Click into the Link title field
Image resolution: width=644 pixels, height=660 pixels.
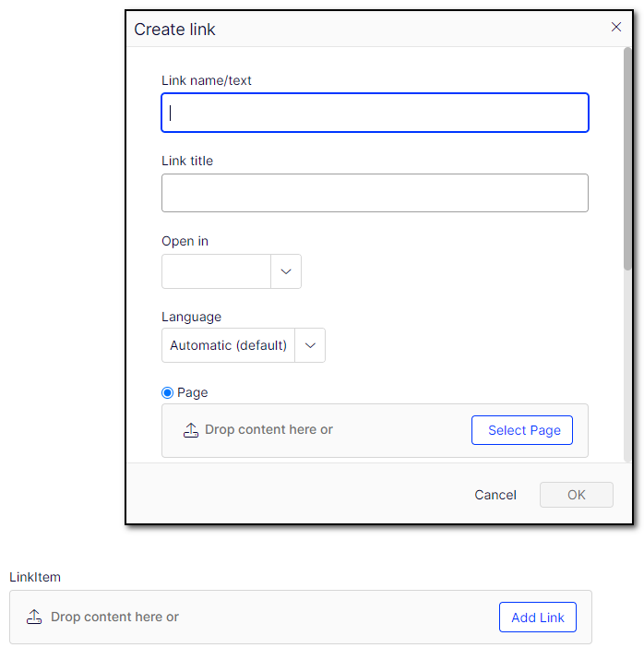tap(375, 193)
